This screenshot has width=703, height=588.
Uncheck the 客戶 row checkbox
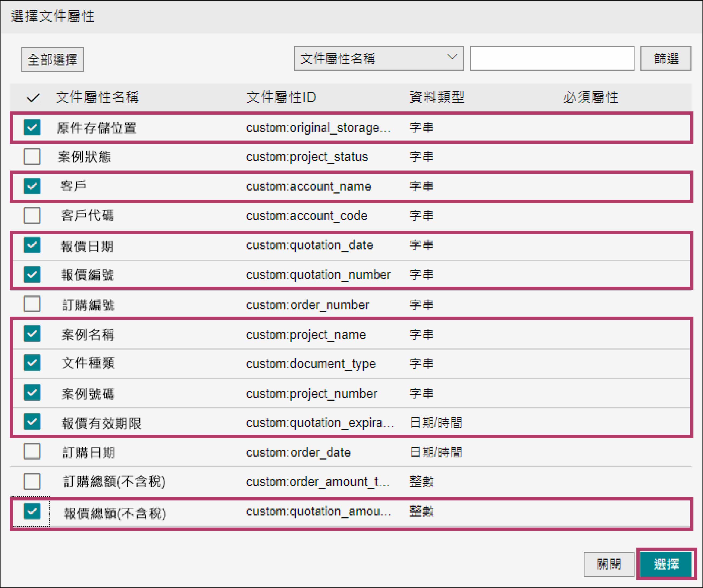[x=32, y=186]
